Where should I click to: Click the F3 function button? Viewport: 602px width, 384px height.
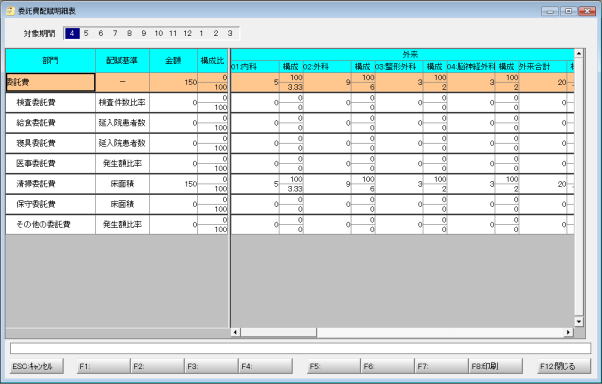click(x=212, y=366)
